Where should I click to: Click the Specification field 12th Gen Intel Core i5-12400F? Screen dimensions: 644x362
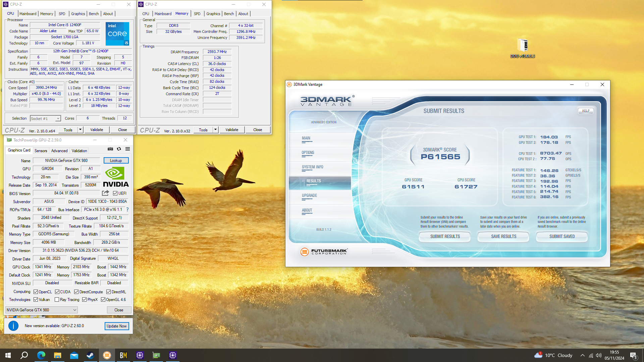click(81, 51)
